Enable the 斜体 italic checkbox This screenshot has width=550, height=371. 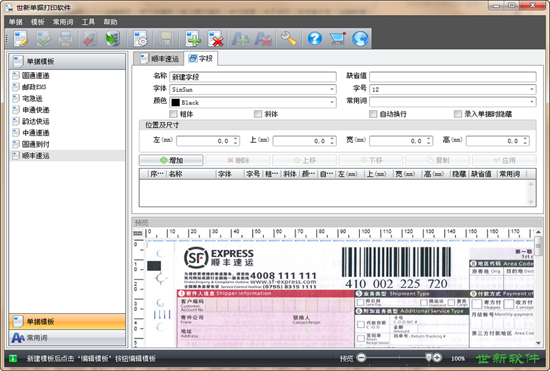pyautogui.click(x=258, y=114)
